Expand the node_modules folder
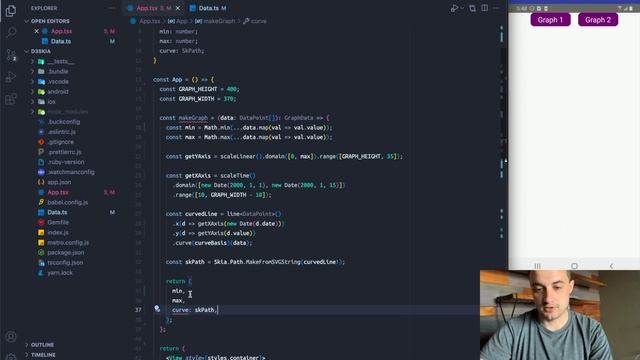 67,111
